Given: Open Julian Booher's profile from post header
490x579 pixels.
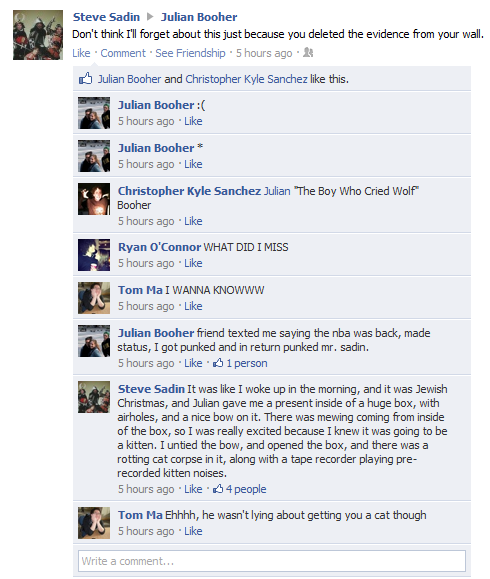Looking at the screenshot, I should 199,17.
